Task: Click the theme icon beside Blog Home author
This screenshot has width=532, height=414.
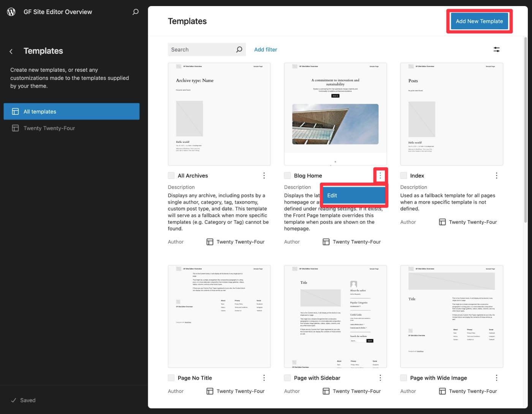Action: pos(326,242)
